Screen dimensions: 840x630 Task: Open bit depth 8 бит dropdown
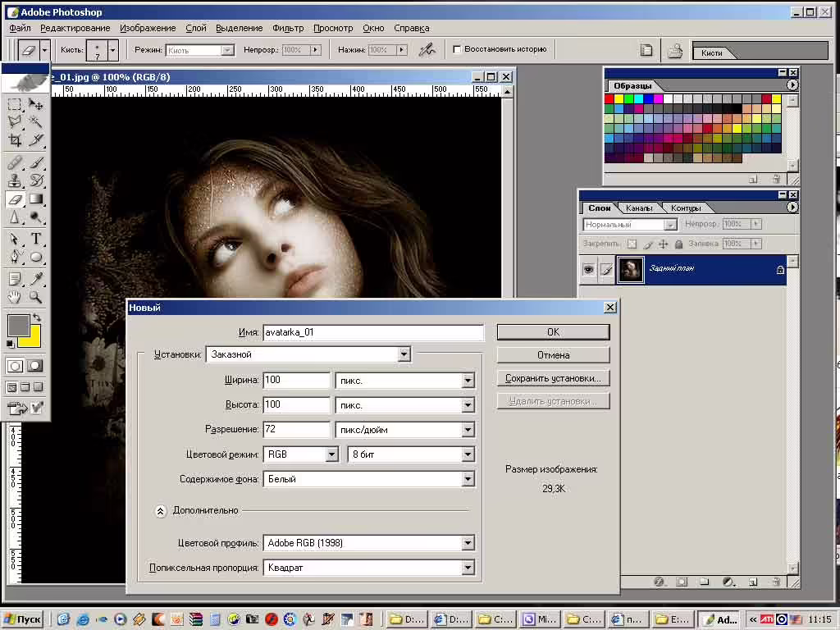(x=468, y=454)
